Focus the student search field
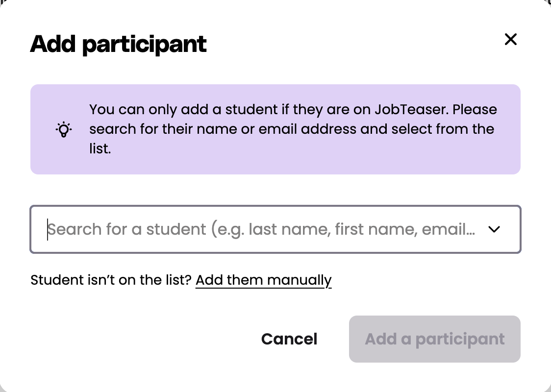Screen dimensions: 551x392 (260, 229)
